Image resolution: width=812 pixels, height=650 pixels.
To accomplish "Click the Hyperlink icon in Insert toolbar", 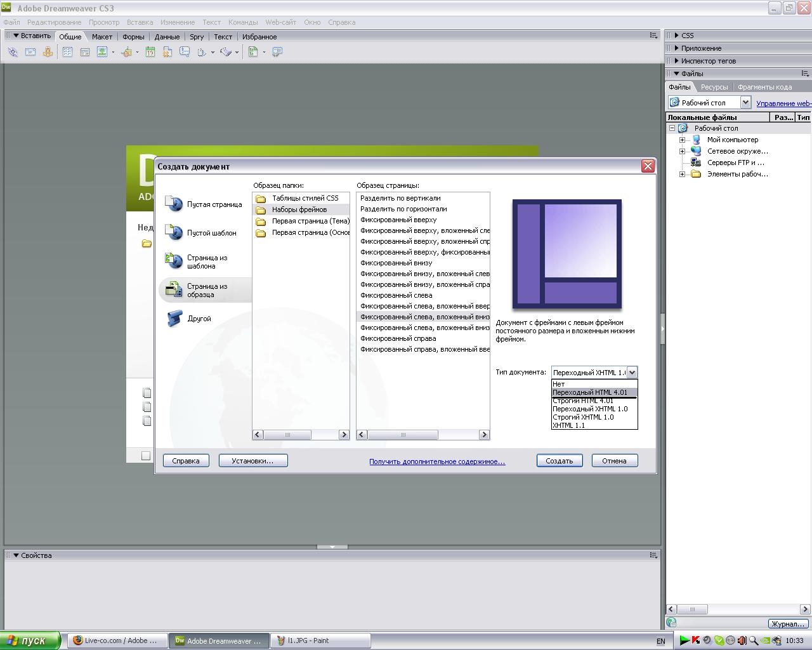I will (13, 52).
